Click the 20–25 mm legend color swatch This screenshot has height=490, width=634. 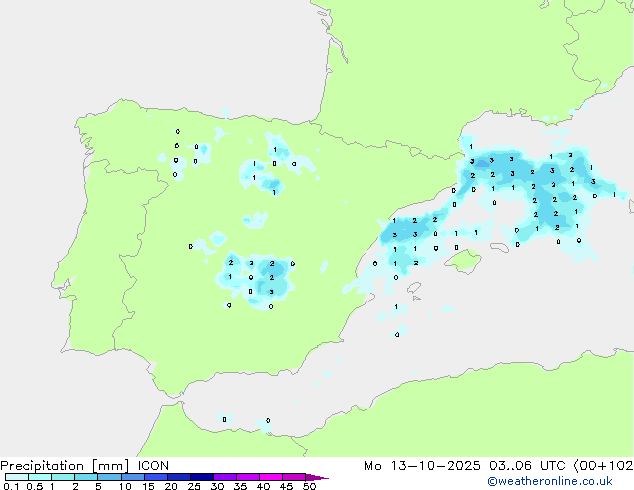coord(179,477)
